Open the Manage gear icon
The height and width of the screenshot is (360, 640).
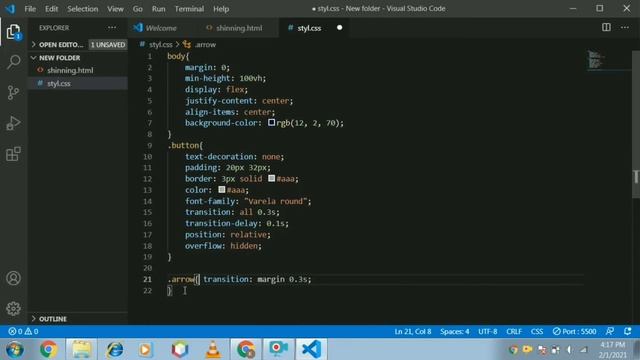(13, 309)
